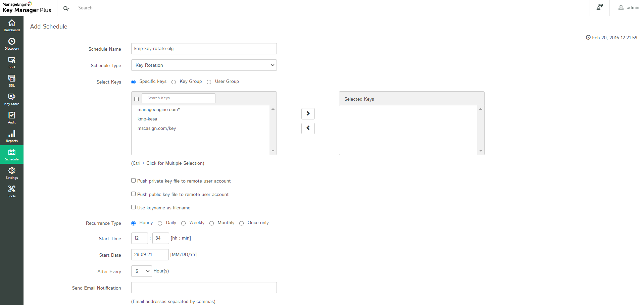
Task: Go to the SSL section
Action: tap(12, 80)
